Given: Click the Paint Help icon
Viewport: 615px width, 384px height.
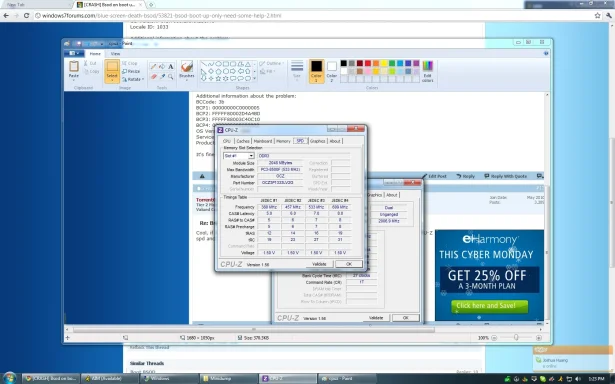Looking at the screenshot, I should click(546, 53).
